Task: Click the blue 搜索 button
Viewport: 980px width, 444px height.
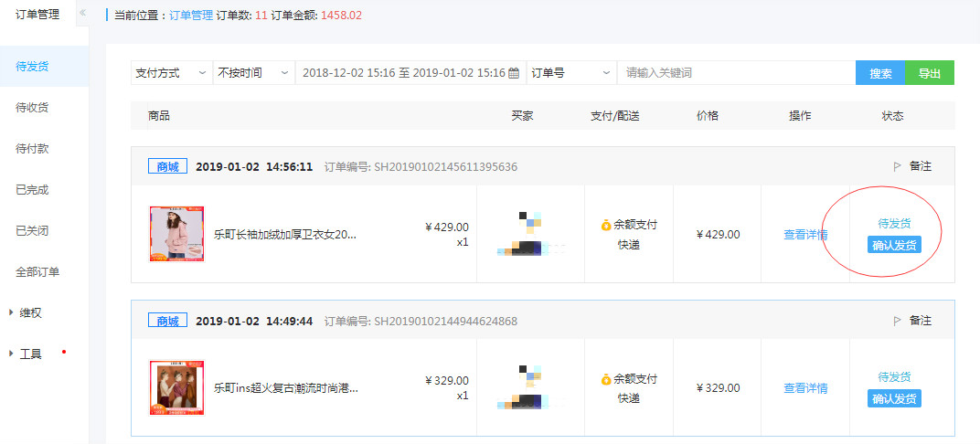Action: pos(880,73)
